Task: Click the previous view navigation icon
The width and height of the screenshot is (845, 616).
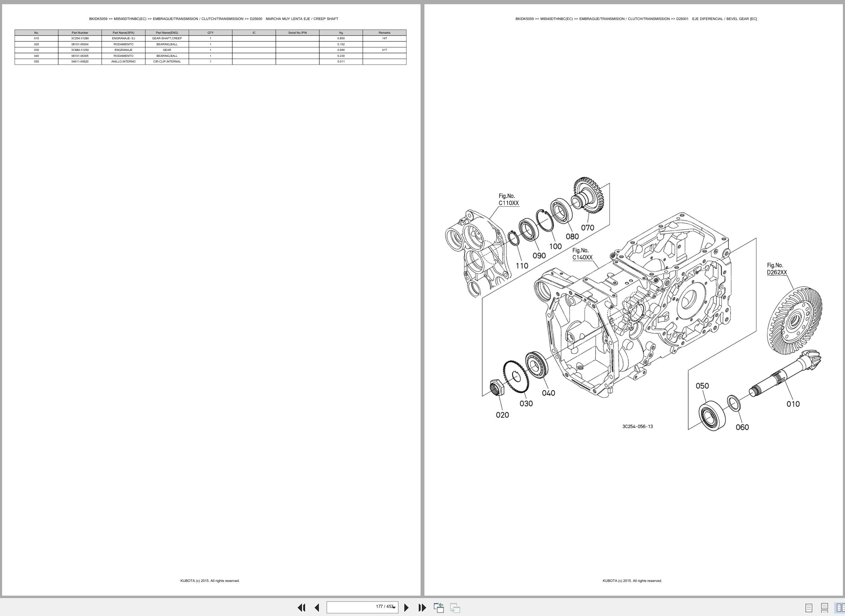Action: coord(439,608)
